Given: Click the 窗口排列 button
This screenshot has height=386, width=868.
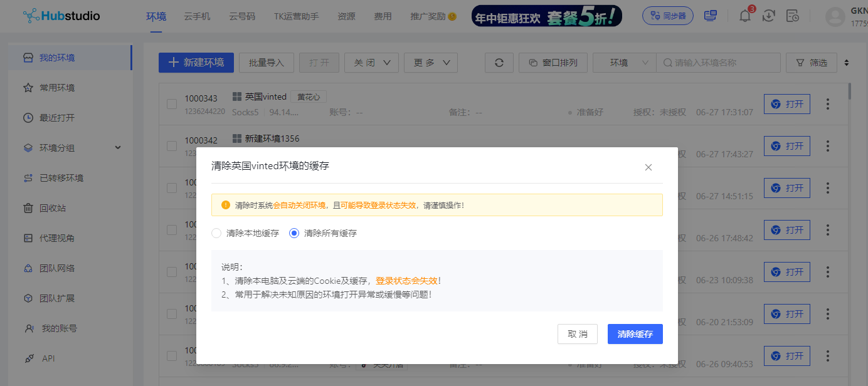Looking at the screenshot, I should click(553, 63).
